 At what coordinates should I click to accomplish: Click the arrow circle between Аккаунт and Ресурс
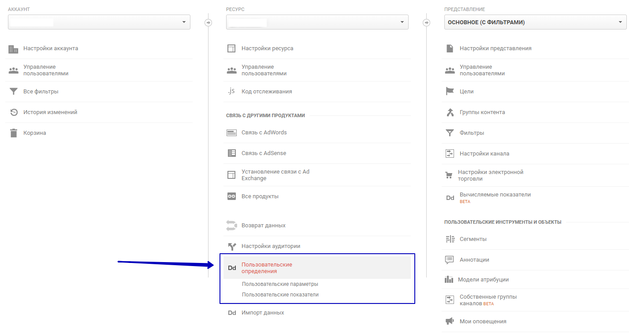pos(208,22)
